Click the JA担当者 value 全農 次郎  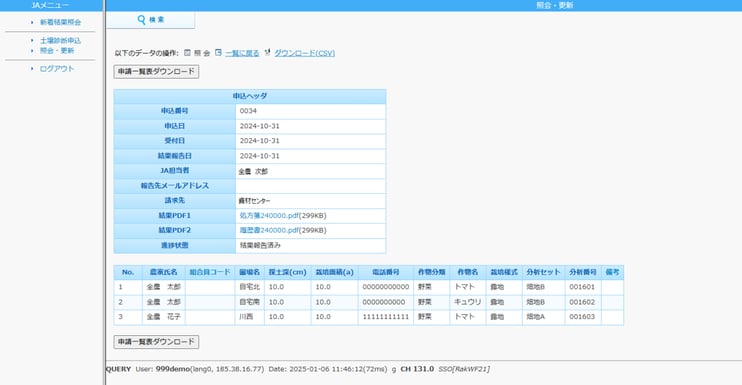coord(253,171)
